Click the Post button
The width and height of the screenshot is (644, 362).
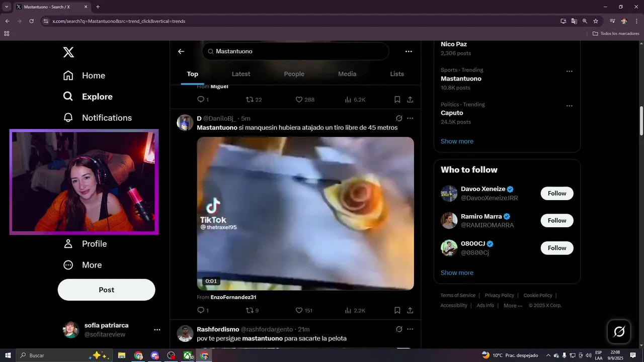point(106,290)
